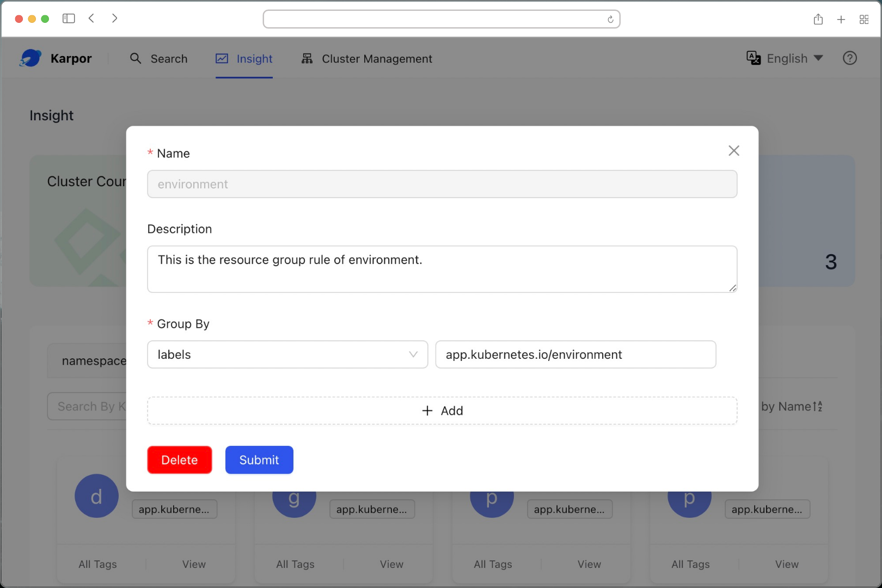Toggle the sort by Name control
Screen dimensions: 882x588
tap(792, 407)
